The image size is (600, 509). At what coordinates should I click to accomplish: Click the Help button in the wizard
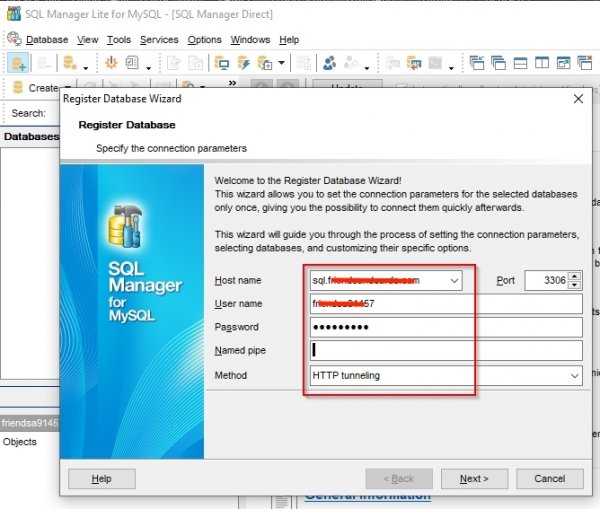point(102,479)
